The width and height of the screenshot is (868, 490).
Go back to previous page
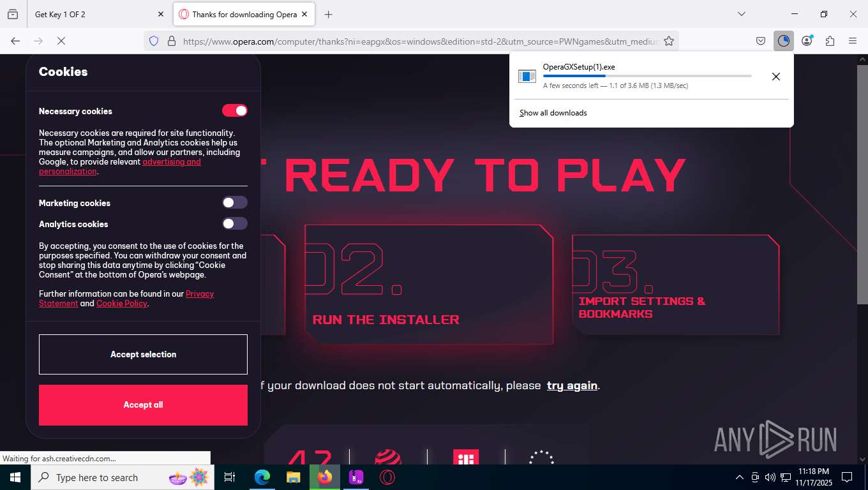15,41
